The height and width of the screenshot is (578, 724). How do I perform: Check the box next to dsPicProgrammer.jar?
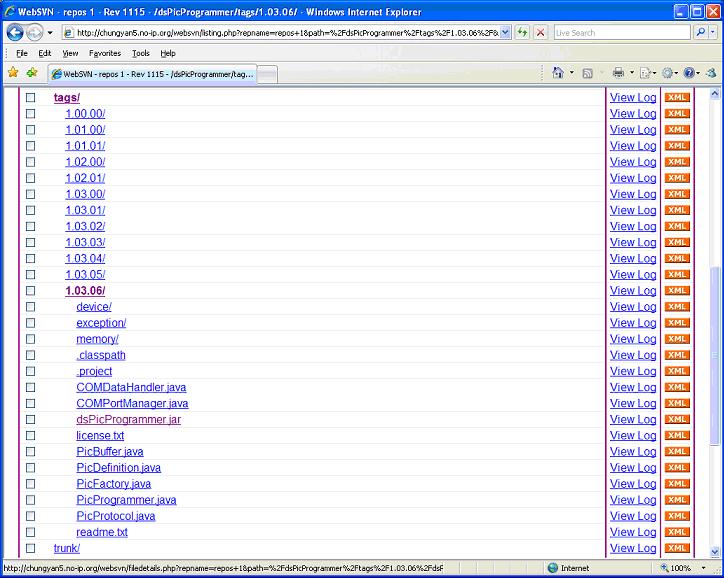click(x=30, y=419)
